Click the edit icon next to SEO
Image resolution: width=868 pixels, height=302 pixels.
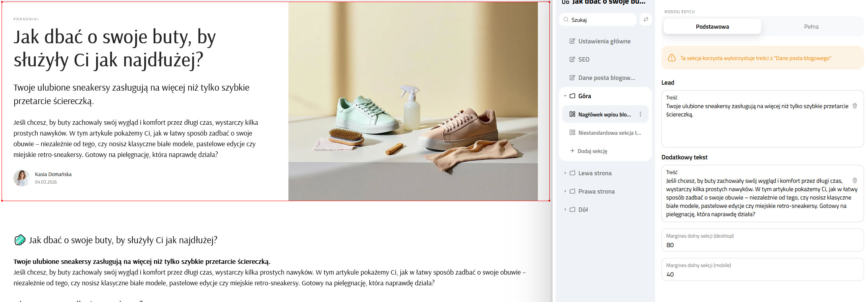(x=572, y=60)
